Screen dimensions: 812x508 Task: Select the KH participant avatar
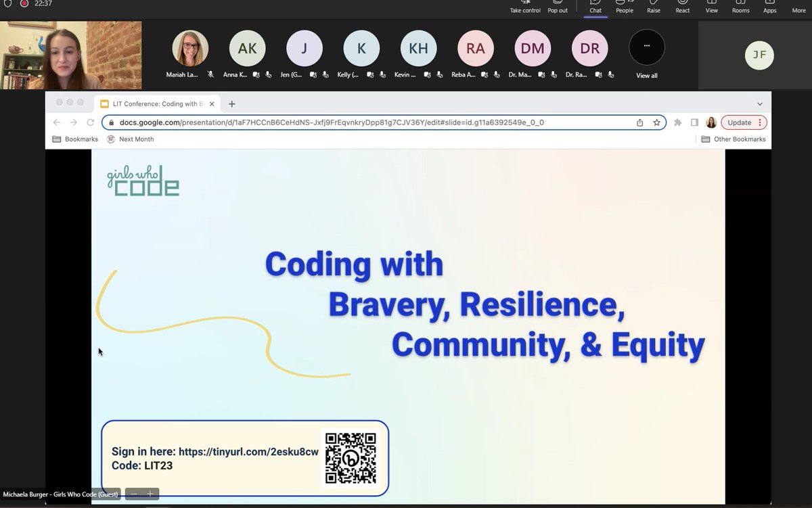pos(418,48)
